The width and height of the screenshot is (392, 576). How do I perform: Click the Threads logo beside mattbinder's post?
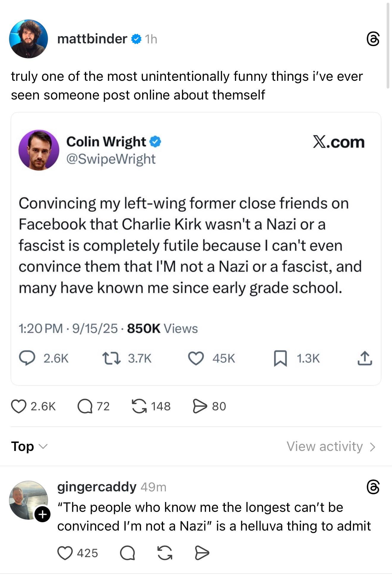pyautogui.click(x=373, y=39)
